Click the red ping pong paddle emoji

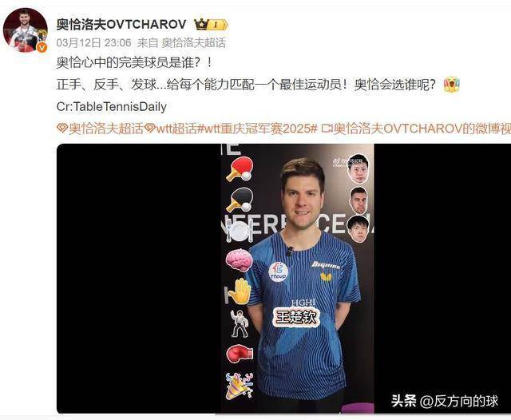click(x=240, y=168)
